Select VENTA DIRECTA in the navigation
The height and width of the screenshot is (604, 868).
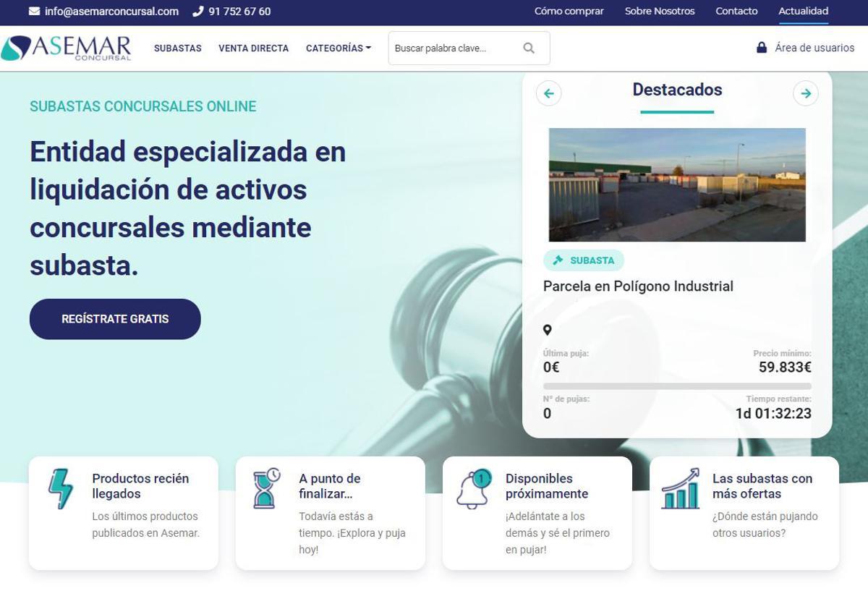tap(253, 48)
